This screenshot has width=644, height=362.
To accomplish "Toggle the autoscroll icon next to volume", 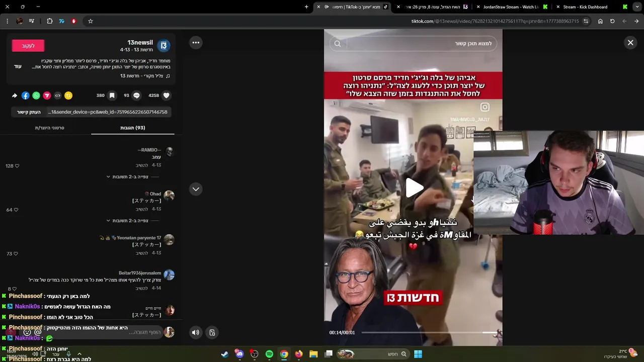I will pos(212,332).
